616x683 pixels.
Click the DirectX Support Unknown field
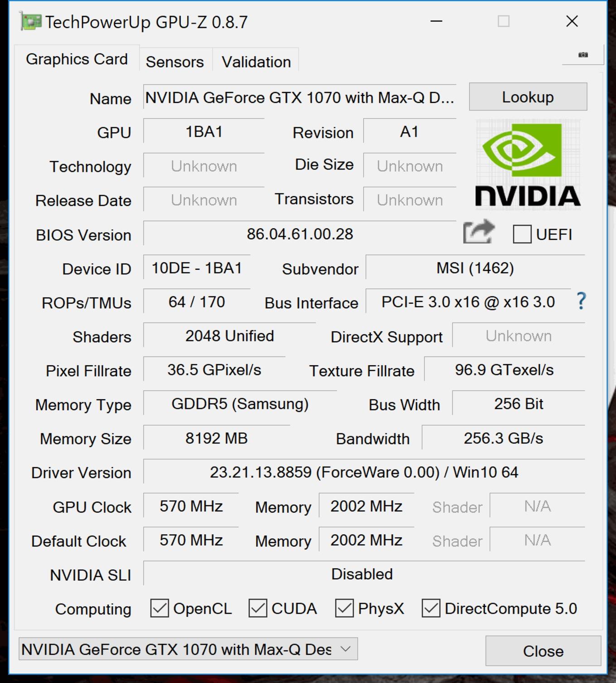click(519, 336)
